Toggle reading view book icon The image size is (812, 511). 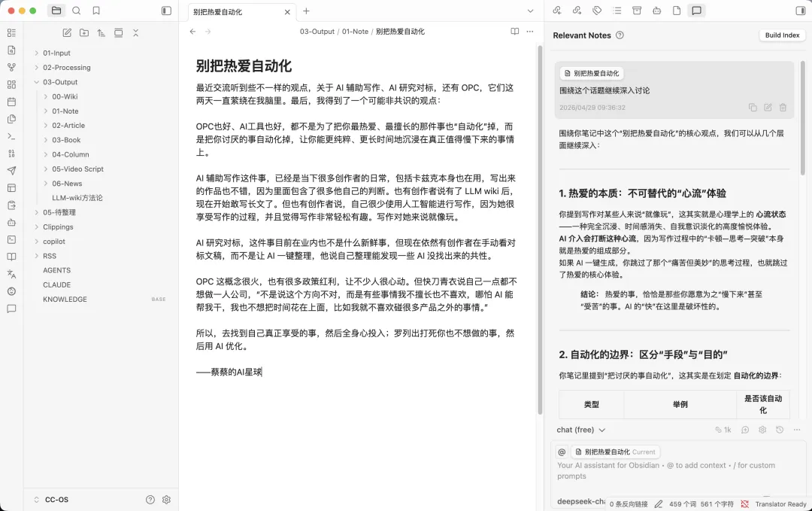point(514,32)
